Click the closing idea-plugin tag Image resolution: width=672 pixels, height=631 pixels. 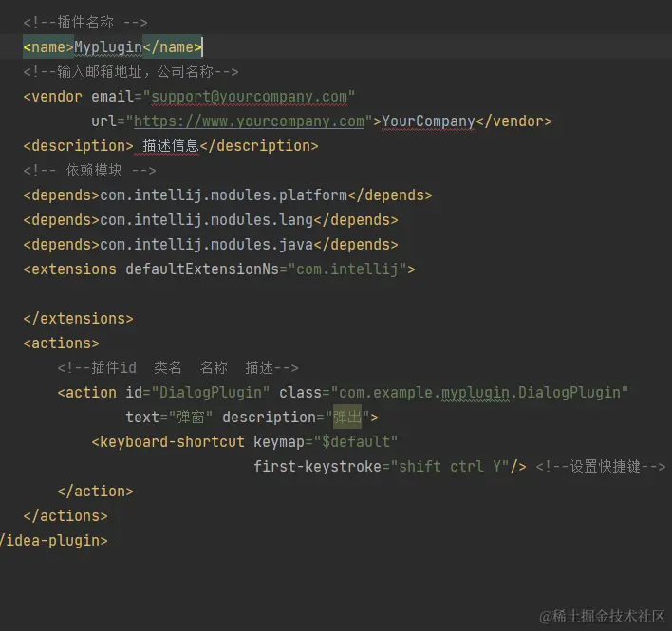(x=54, y=541)
